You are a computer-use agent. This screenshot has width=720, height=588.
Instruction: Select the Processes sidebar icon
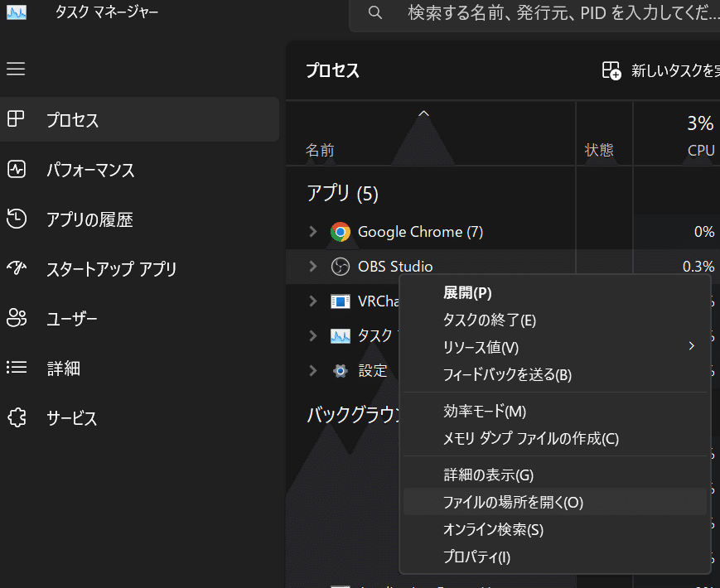click(x=17, y=119)
